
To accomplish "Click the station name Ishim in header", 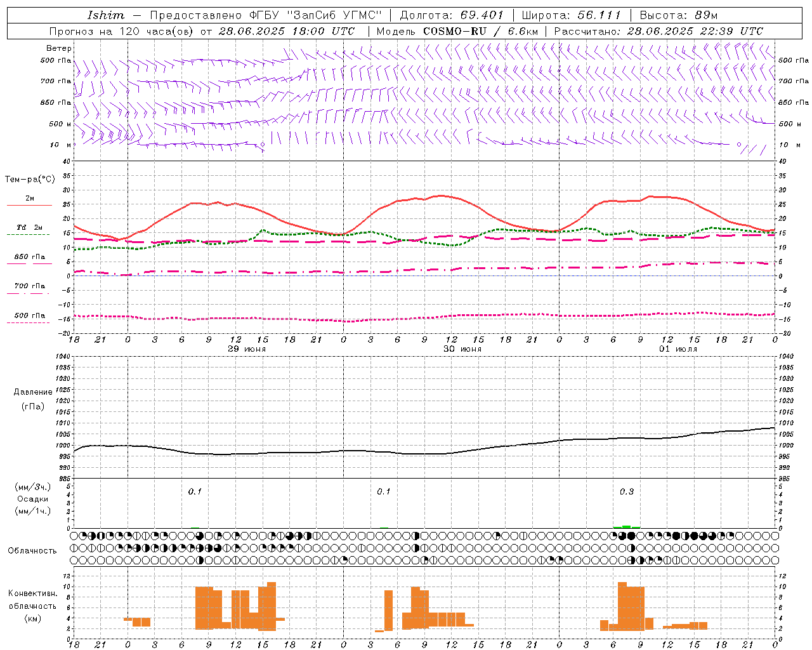I will (106, 15).
